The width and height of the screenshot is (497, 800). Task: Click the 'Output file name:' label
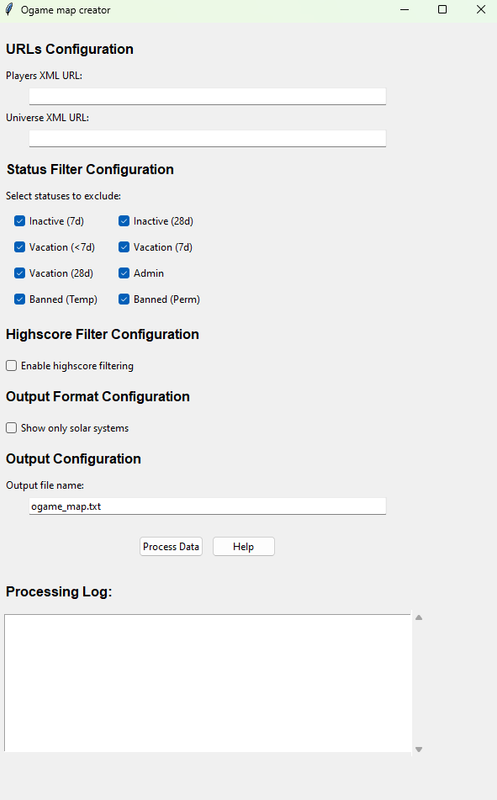tap(45, 485)
